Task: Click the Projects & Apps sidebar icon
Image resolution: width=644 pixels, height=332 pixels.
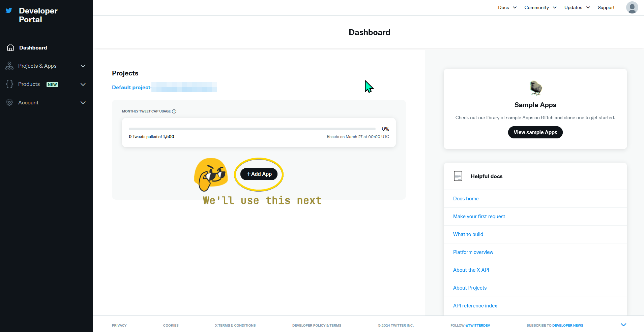Action: coord(9,66)
